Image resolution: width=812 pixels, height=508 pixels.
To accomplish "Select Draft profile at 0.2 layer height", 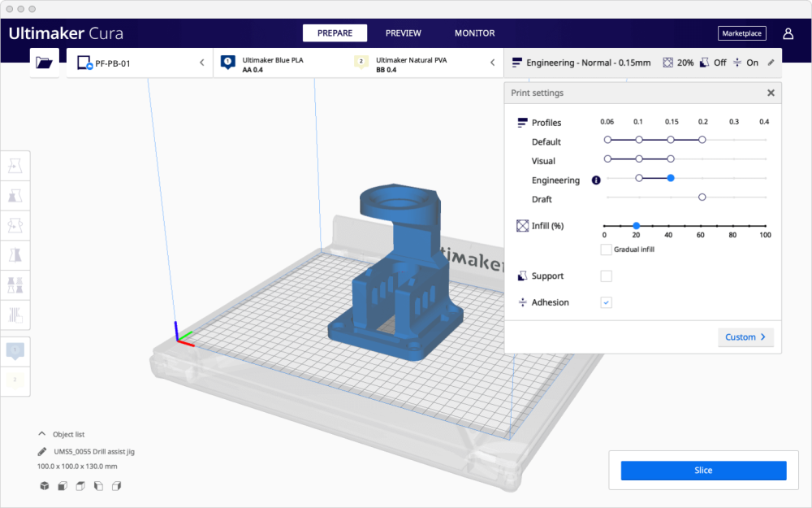I will pyautogui.click(x=702, y=198).
